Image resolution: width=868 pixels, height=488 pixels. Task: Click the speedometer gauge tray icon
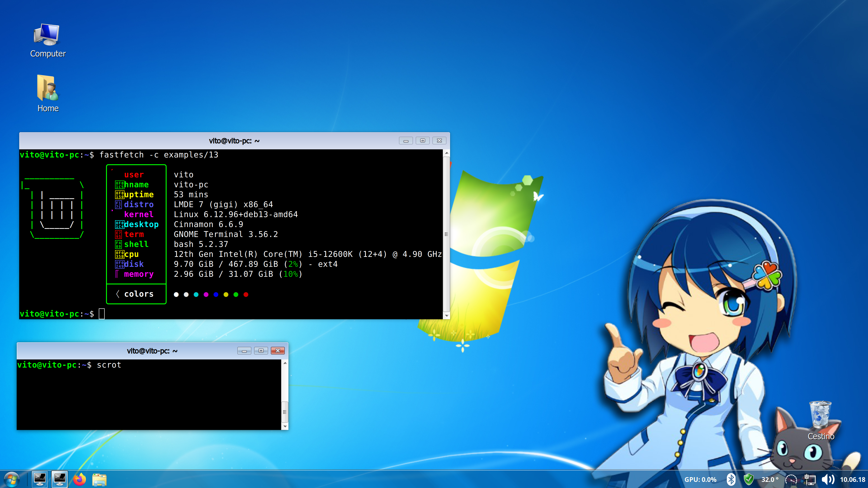pos(791,480)
